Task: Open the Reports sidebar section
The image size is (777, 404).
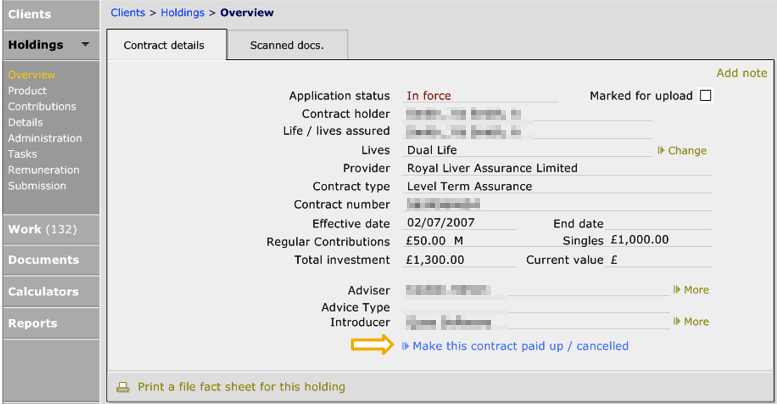Action: [51, 323]
